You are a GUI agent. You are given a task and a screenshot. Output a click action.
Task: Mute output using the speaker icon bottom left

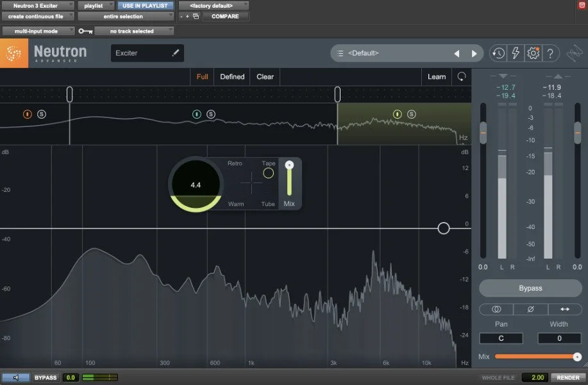coord(16,377)
